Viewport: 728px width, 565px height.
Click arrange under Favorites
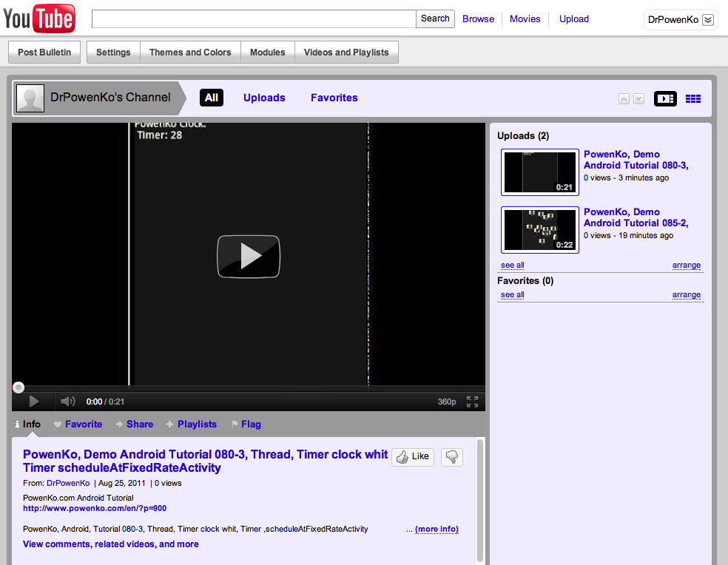click(687, 295)
